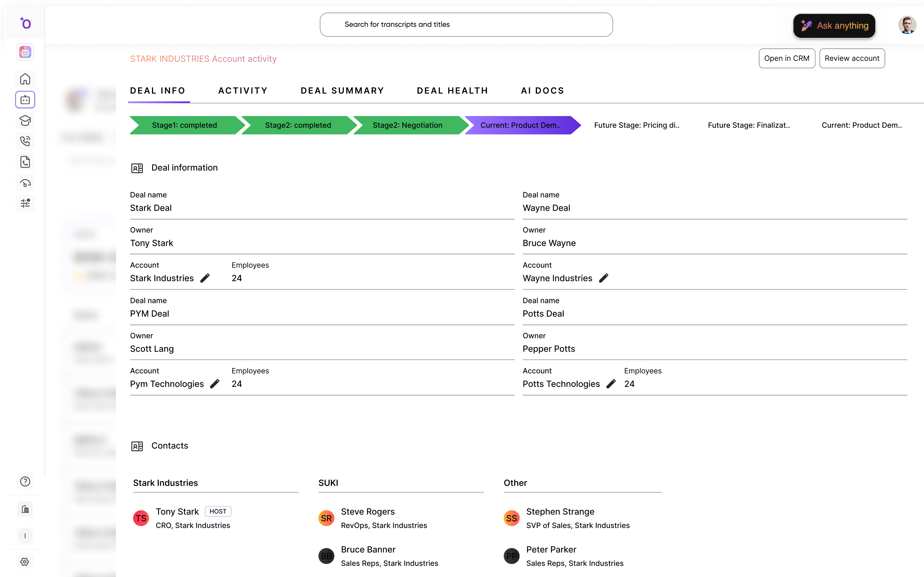Open the Home panel in the sidebar
The height and width of the screenshot is (577, 924).
pyautogui.click(x=25, y=79)
